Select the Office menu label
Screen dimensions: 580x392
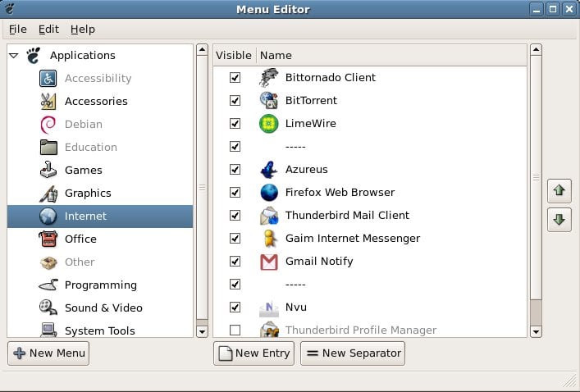(x=80, y=239)
